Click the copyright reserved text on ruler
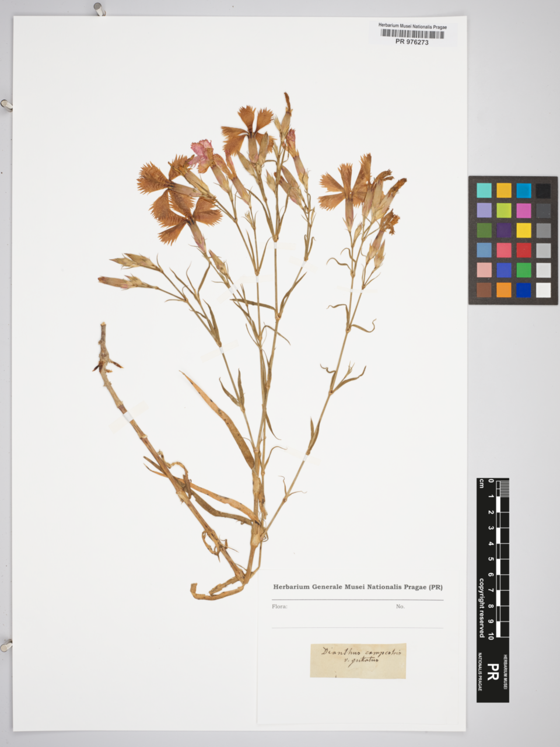 click(482, 607)
